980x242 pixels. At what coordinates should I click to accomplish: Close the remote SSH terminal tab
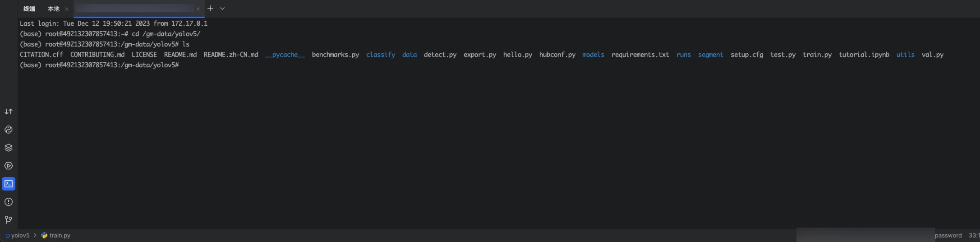click(x=198, y=9)
